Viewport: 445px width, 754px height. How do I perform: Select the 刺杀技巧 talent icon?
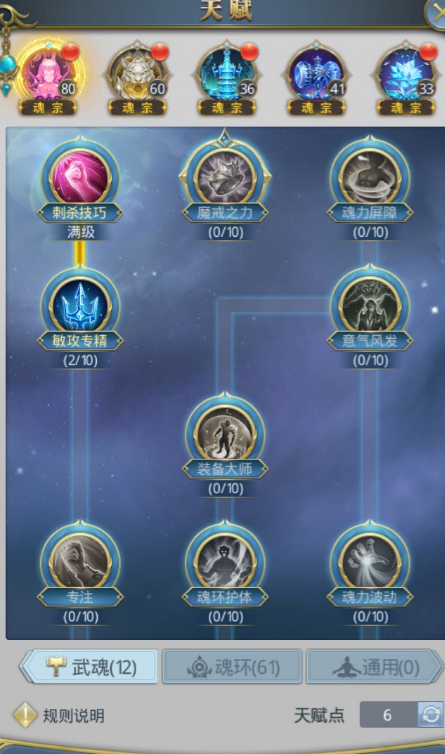(x=80, y=177)
